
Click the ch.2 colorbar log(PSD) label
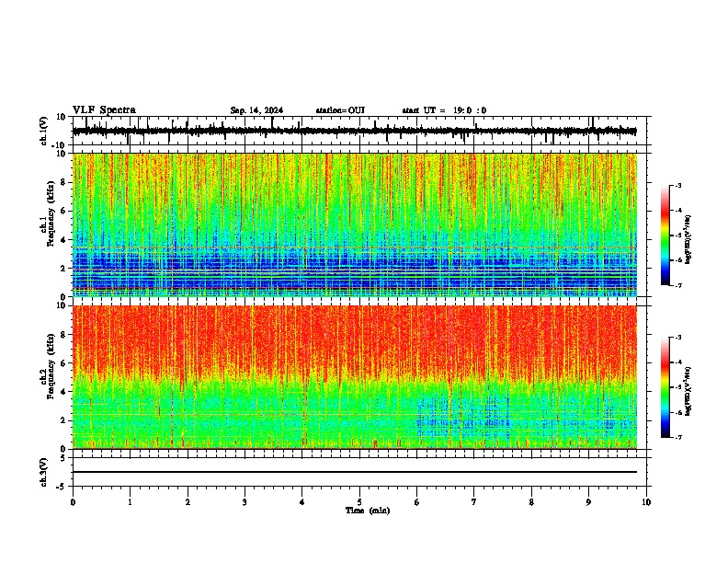688,391
